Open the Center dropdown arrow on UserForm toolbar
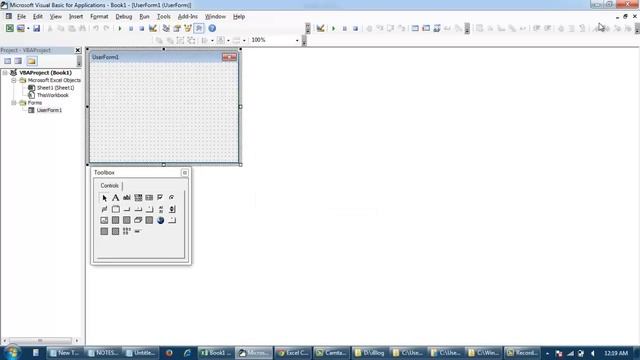The image size is (640, 360). pyautogui.click(x=228, y=40)
